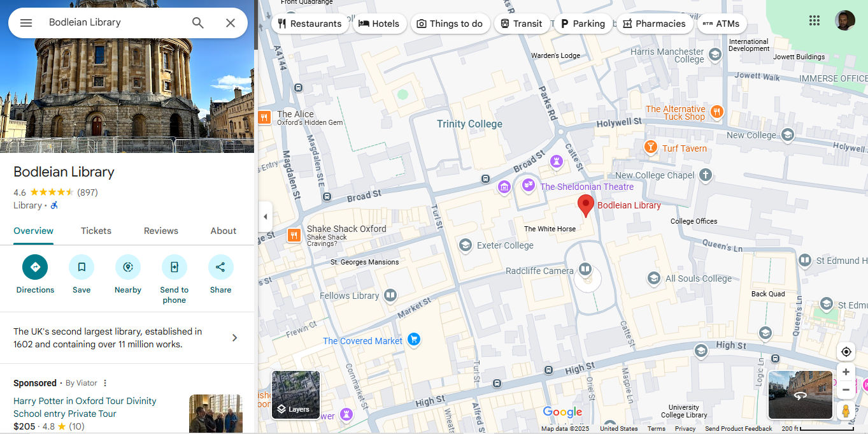The image size is (868, 434).
Task: Show Pharmacies on the map
Action: click(655, 24)
